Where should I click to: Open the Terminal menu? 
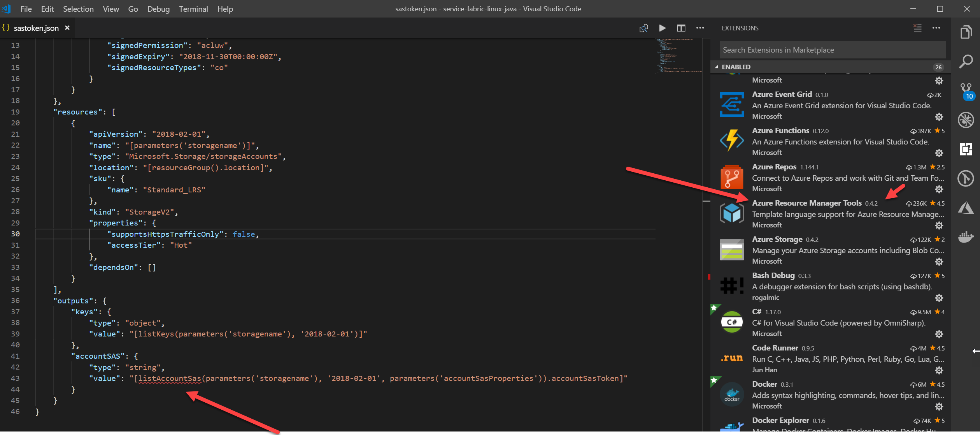click(x=193, y=9)
